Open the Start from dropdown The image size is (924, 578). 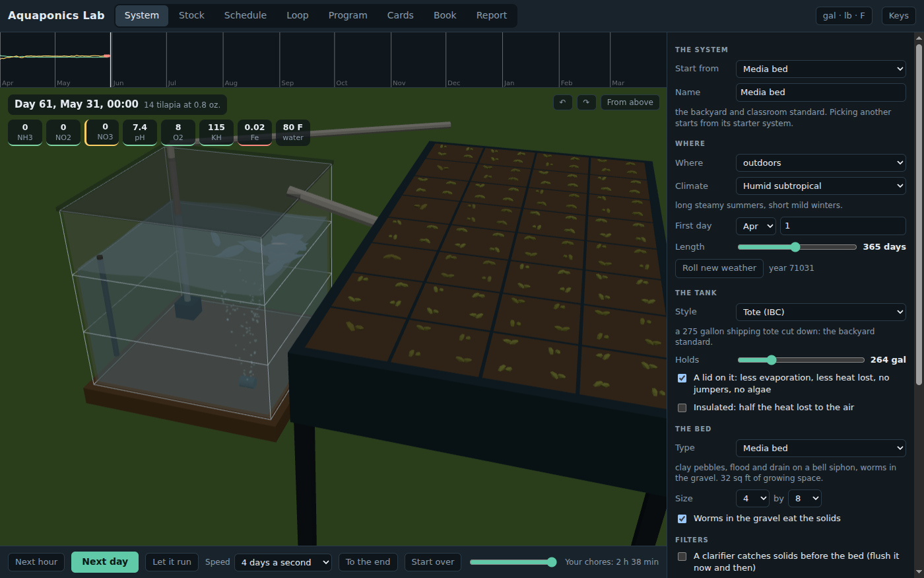coord(821,69)
